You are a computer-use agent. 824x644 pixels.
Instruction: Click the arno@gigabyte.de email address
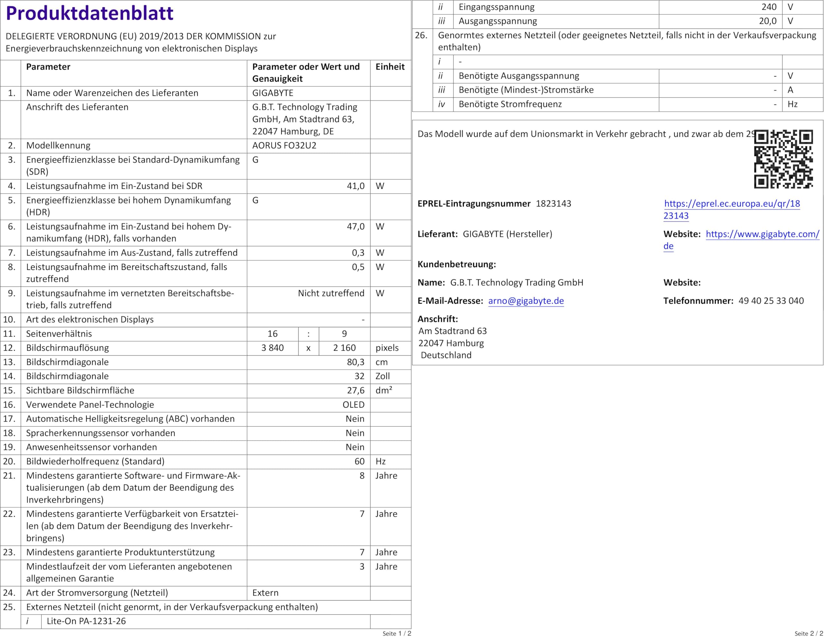coord(526,301)
